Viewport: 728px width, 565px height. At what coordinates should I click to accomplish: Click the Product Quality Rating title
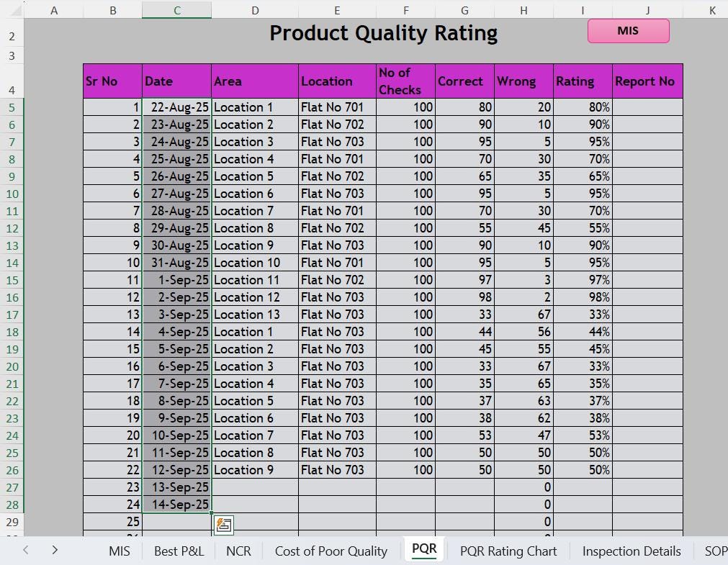tap(383, 32)
